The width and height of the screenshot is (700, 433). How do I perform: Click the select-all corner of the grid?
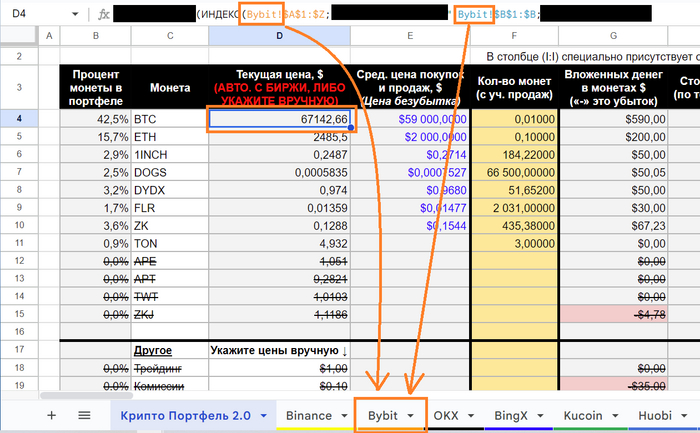18,36
